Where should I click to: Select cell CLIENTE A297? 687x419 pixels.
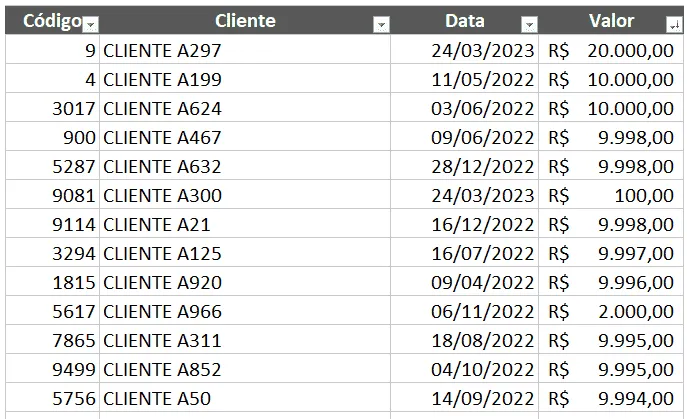pos(245,50)
